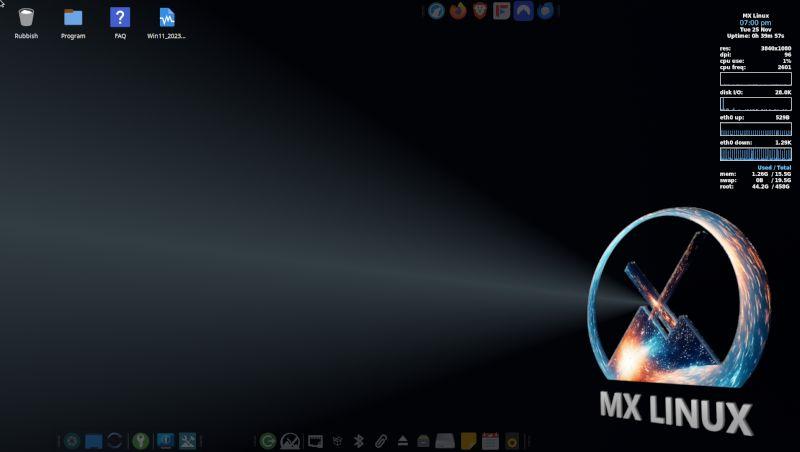Click the package box tray icon

337,441
